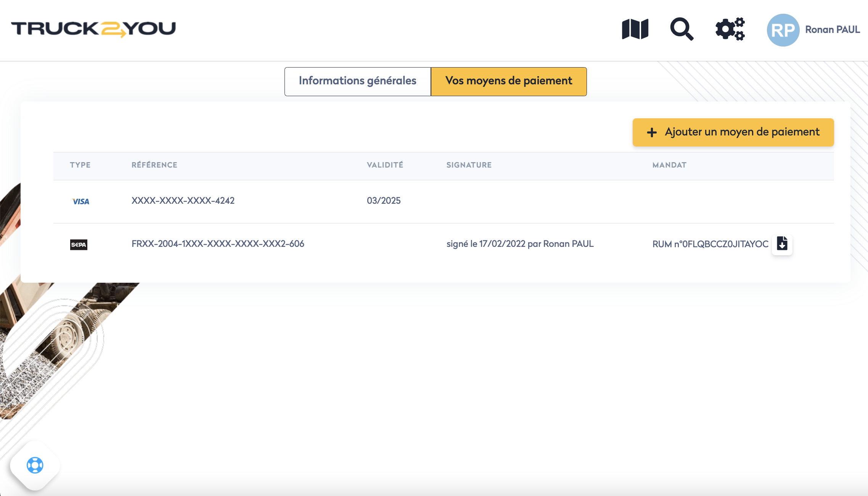This screenshot has height=496, width=868.
Task: Go home via Truck2You logo
Action: click(93, 29)
